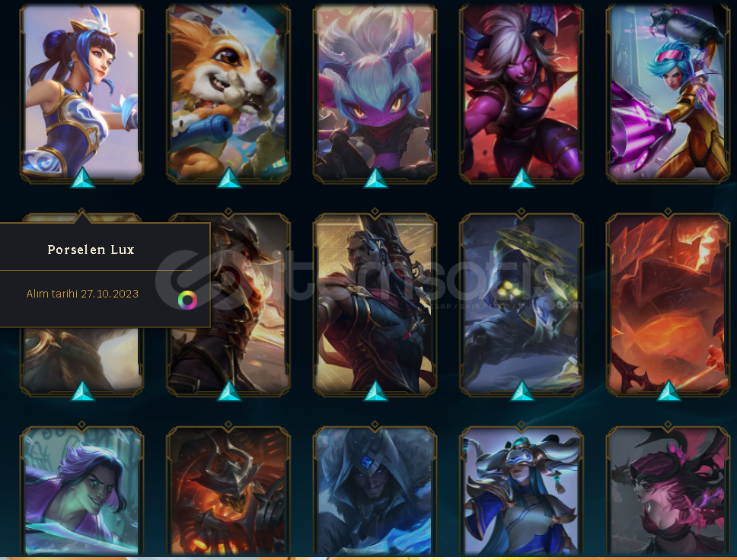Select the pink-haired horned woman skin card

[668, 491]
